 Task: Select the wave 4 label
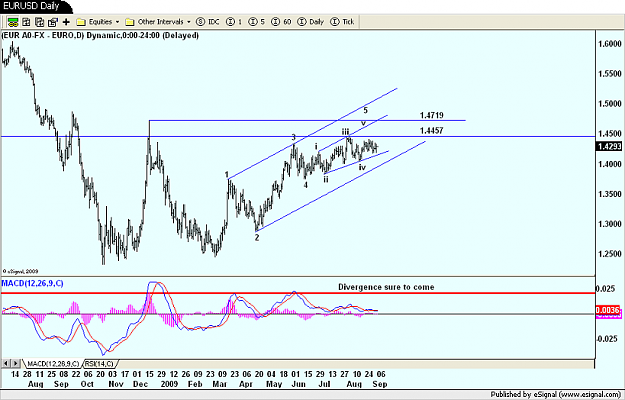click(x=306, y=185)
